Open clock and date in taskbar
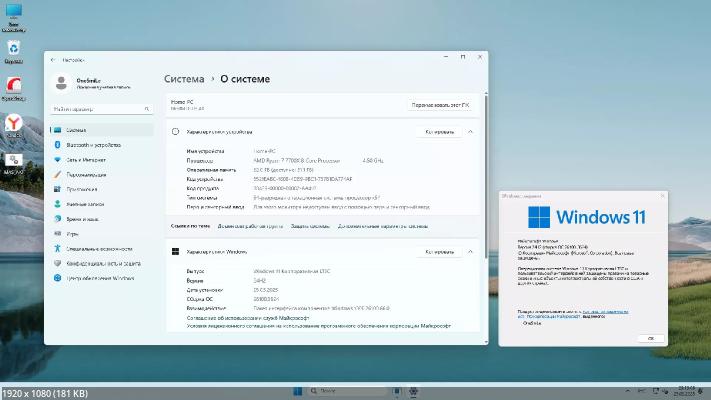The height and width of the screenshot is (400, 711). click(684, 391)
